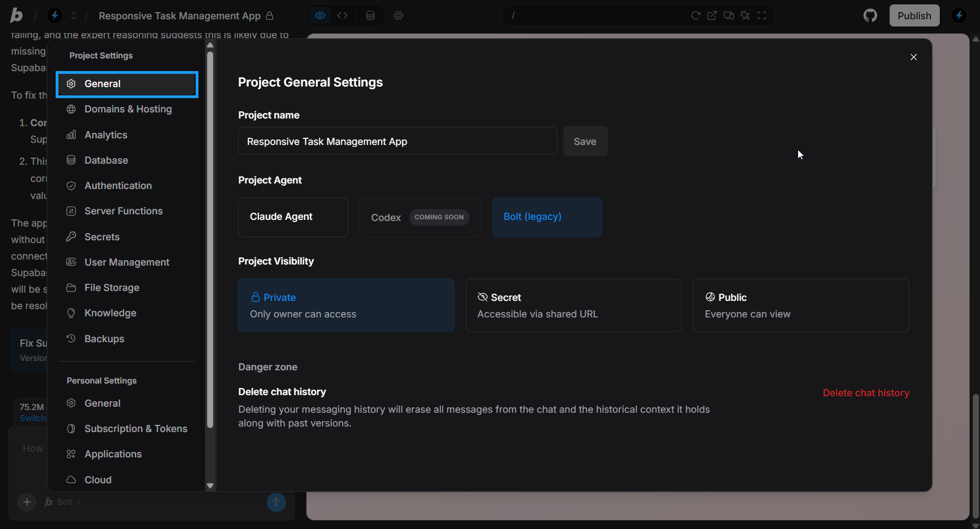Close the Project Settings dialog with X
Image resolution: width=980 pixels, height=529 pixels.
914,57
